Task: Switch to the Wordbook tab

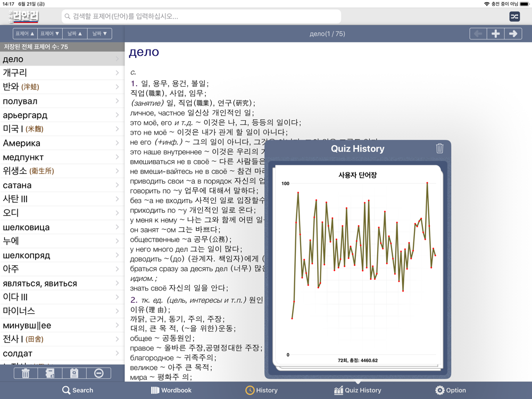Action: [171, 390]
